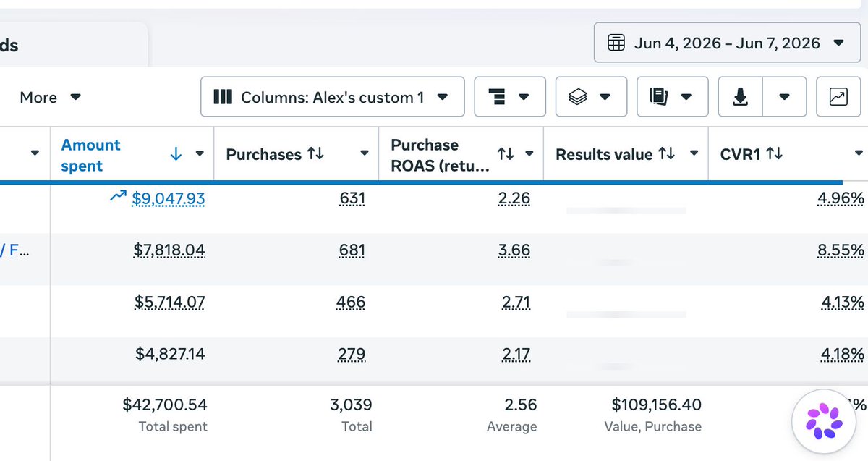This screenshot has width=868, height=461.
Task: Open the charts panel icon
Action: [838, 97]
